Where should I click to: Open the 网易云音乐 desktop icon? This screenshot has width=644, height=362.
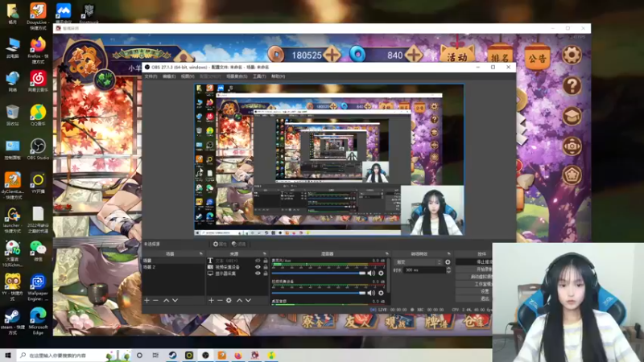(x=38, y=81)
